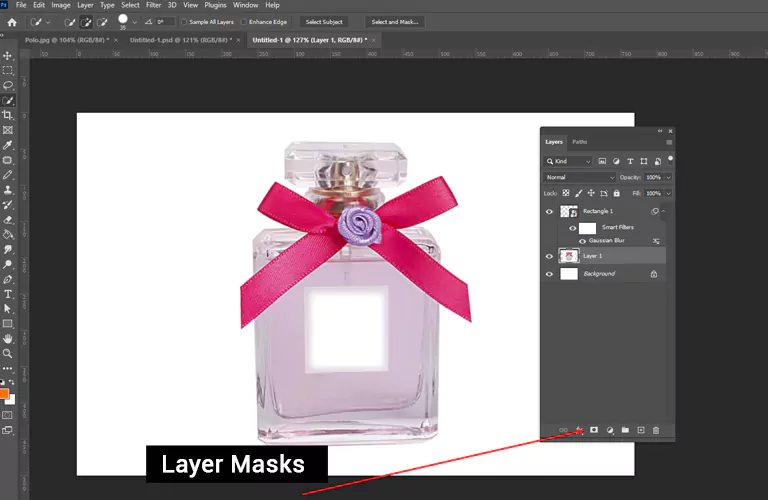768x500 pixels.
Task: Open the Kind filter dropdown
Action: click(x=569, y=161)
